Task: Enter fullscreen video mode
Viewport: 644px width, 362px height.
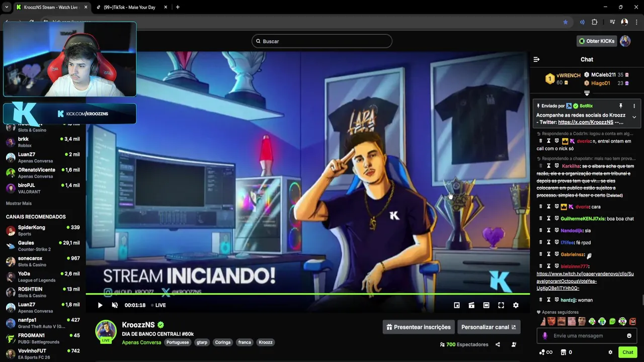Action: [x=501, y=305]
